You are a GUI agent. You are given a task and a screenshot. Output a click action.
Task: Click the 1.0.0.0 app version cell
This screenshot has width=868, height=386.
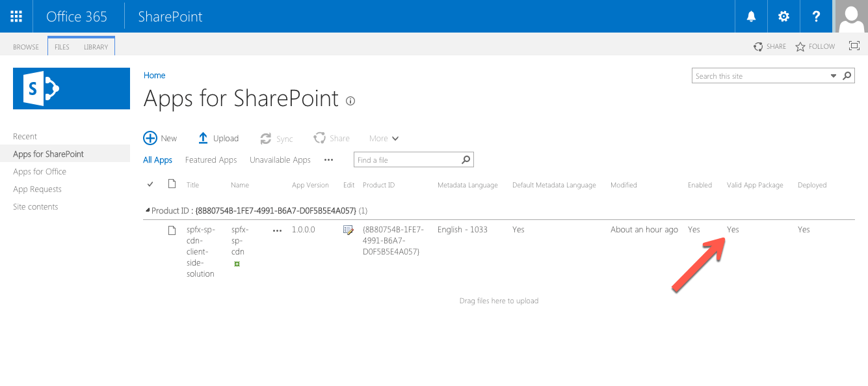point(303,230)
